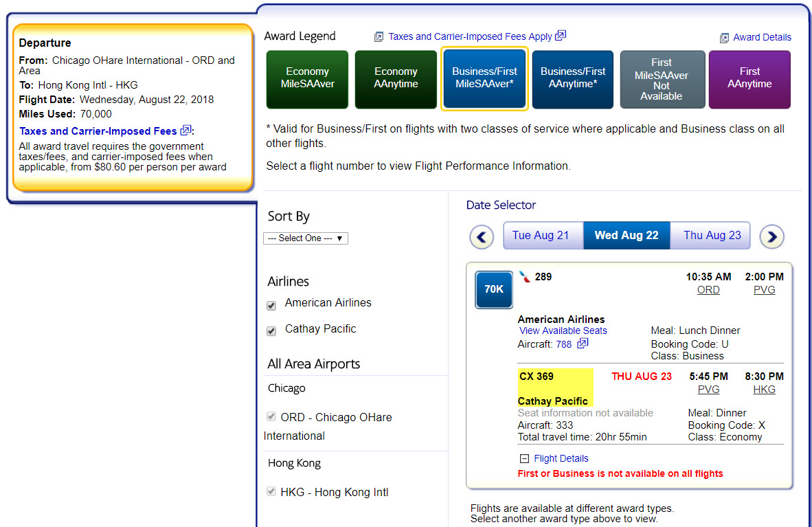Screen dimensions: 812x527
Task: Open Taxes and Carrier-Imposed Fees Apply link
Action: pyautogui.click(x=470, y=37)
